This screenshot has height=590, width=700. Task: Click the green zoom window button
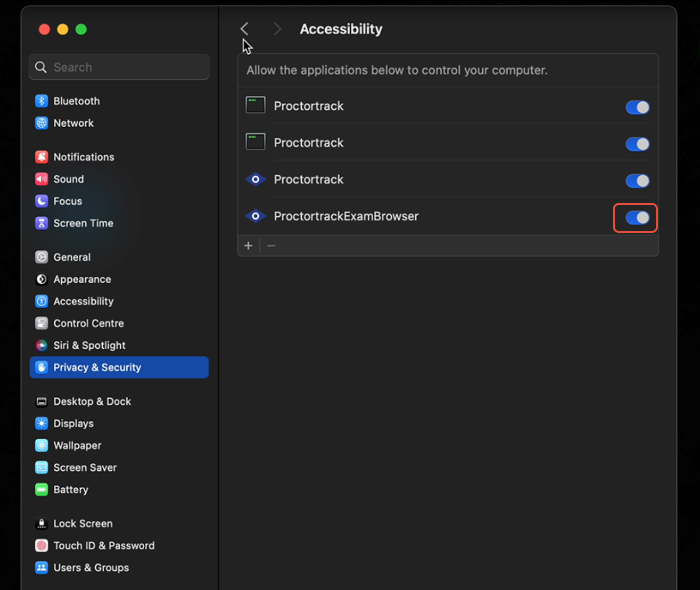pyautogui.click(x=81, y=29)
